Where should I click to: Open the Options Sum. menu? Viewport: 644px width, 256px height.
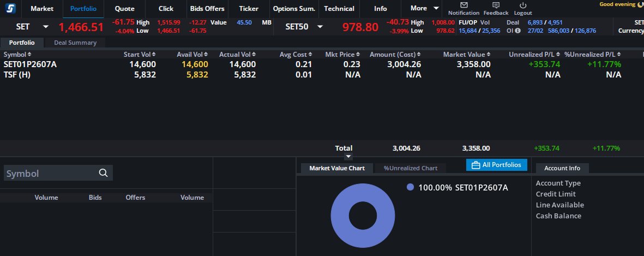point(294,9)
